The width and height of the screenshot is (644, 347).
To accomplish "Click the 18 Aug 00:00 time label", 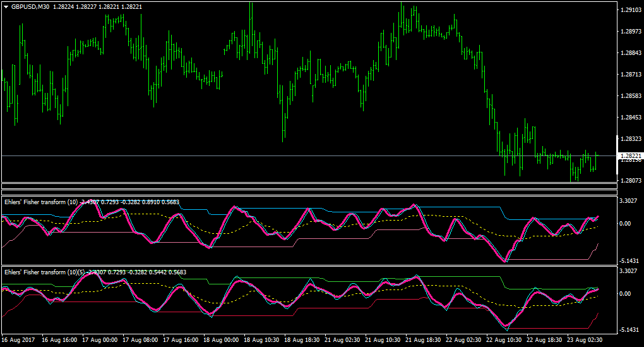I will [x=221, y=340].
